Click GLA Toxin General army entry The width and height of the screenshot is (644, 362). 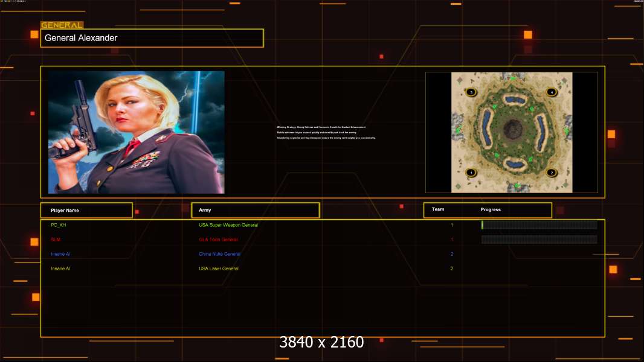[x=218, y=240]
